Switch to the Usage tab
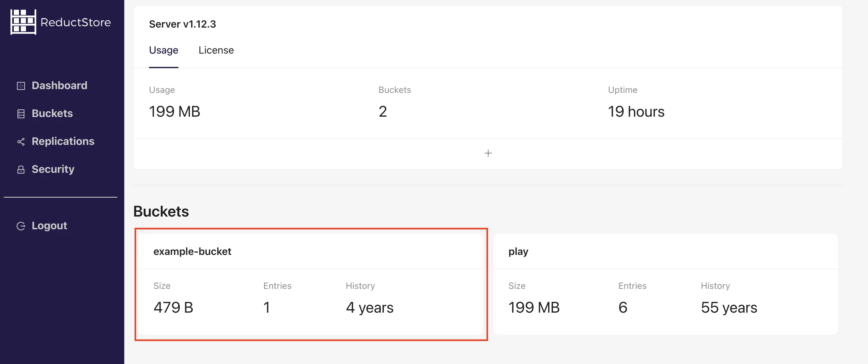868x364 pixels. tap(164, 50)
